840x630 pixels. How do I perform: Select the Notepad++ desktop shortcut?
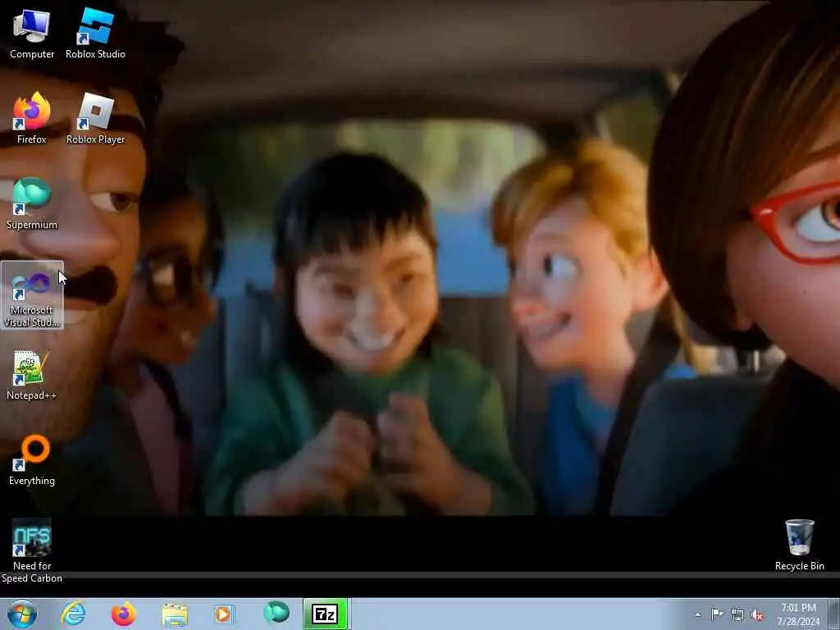click(x=32, y=375)
